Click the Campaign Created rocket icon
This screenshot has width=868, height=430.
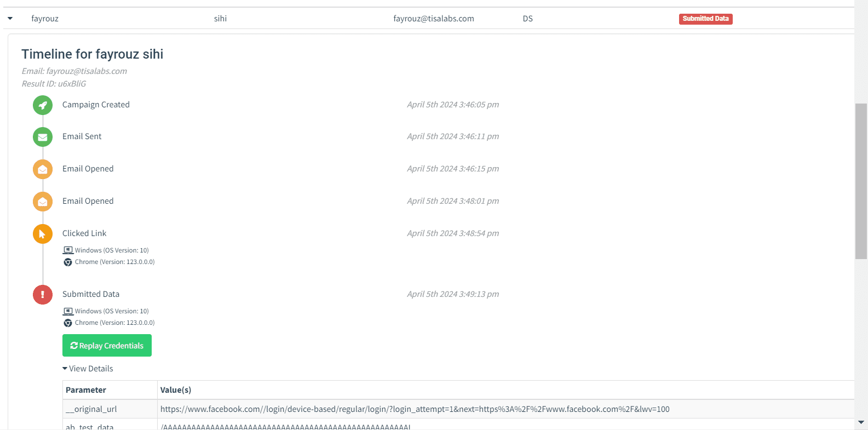click(x=43, y=105)
